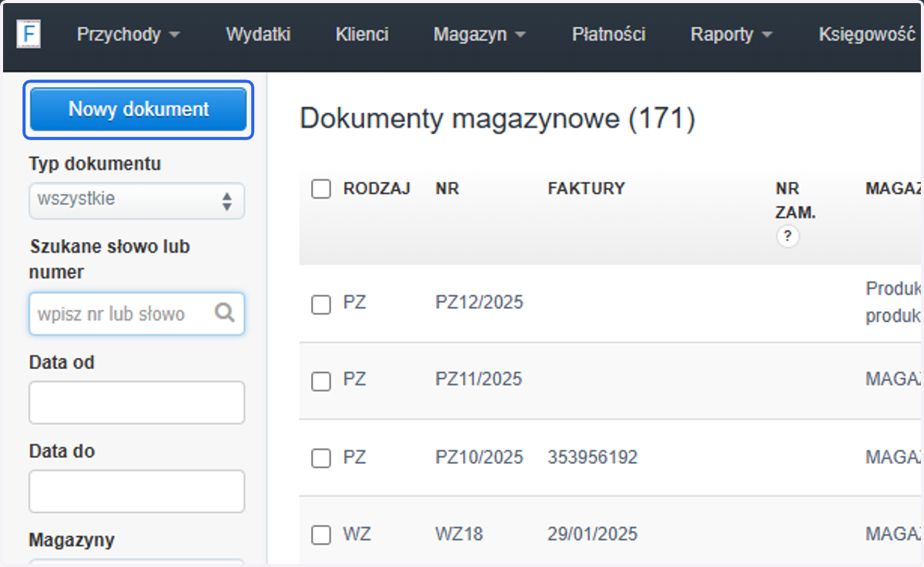Open the Przychody menu
Viewport: 924px width, 567px height.
tap(128, 35)
